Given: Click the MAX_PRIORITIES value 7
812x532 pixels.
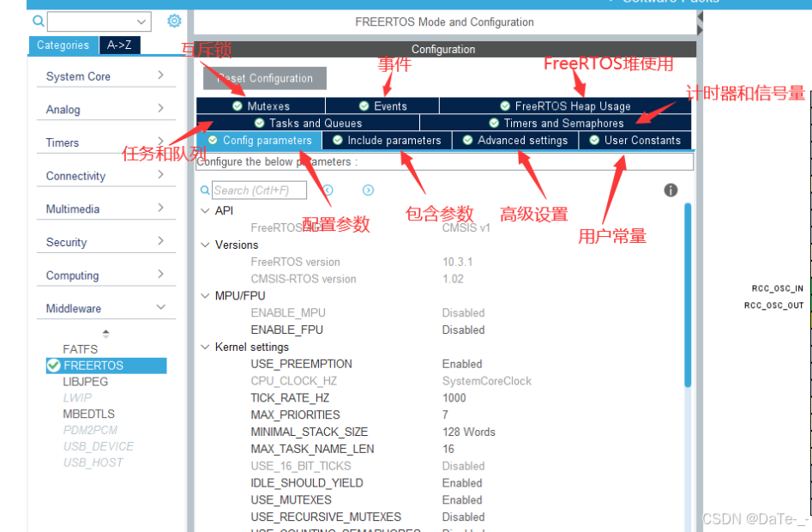Looking at the screenshot, I should [445, 415].
